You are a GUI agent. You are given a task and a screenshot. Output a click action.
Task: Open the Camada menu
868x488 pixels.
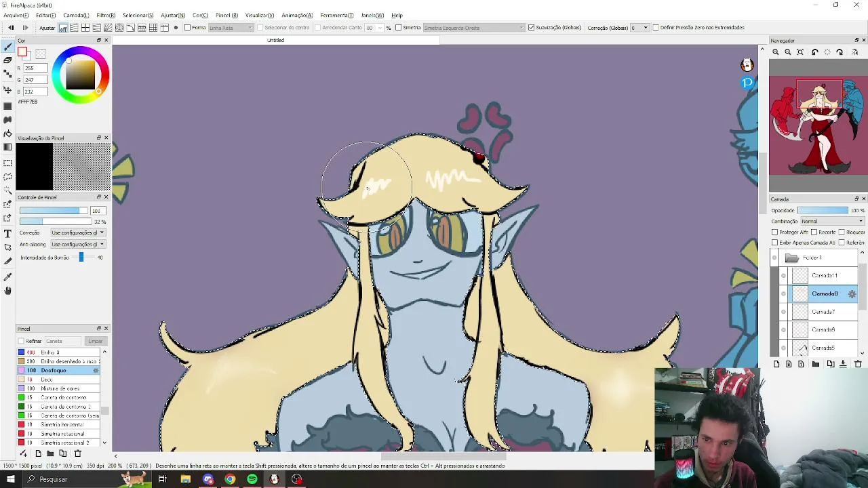pos(76,15)
